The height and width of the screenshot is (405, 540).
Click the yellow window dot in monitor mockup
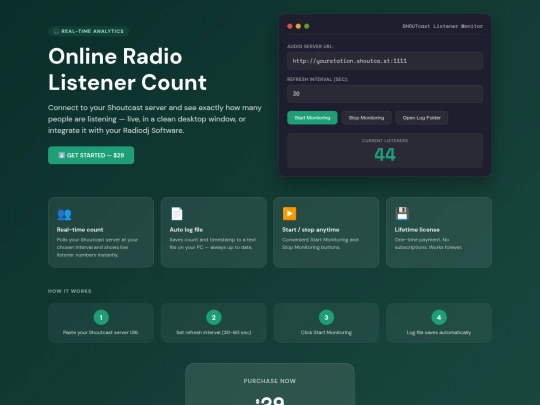point(298,26)
